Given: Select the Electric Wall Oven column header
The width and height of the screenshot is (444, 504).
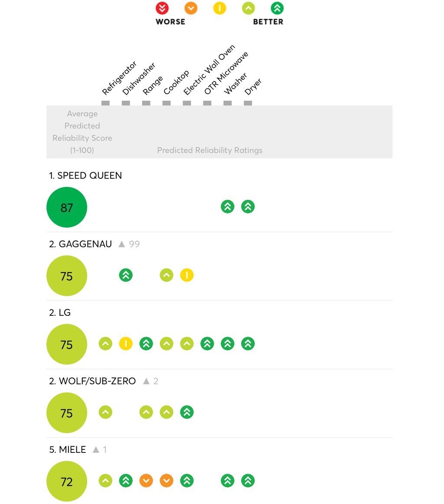Looking at the screenshot, I should (209, 70).
